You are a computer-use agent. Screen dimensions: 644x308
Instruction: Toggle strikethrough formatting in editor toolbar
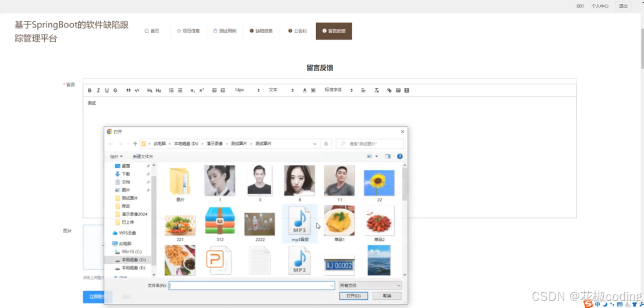tap(115, 90)
